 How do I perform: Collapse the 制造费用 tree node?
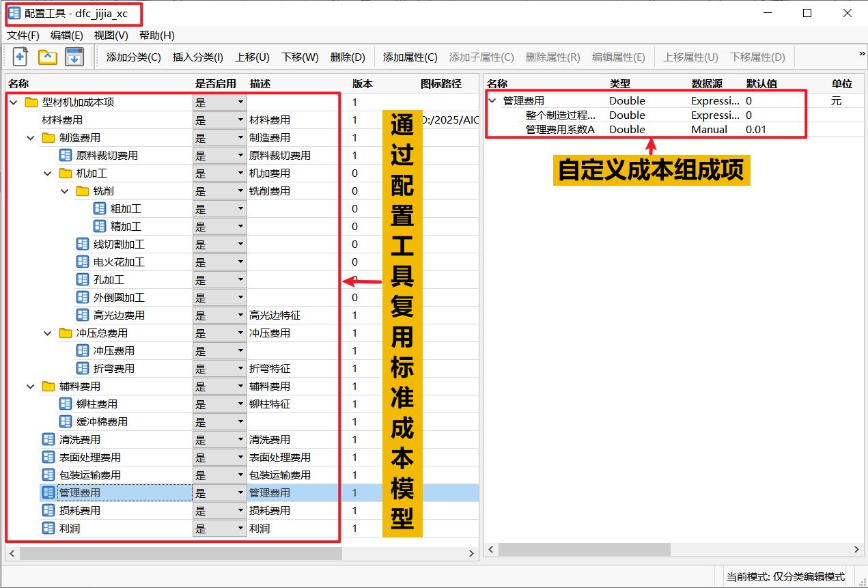[30, 138]
